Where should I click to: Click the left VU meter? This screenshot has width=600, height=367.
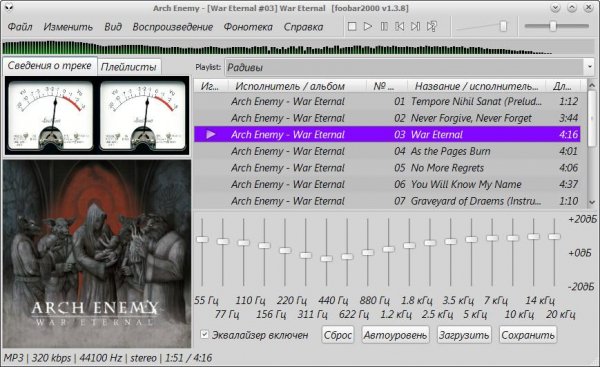(x=51, y=115)
